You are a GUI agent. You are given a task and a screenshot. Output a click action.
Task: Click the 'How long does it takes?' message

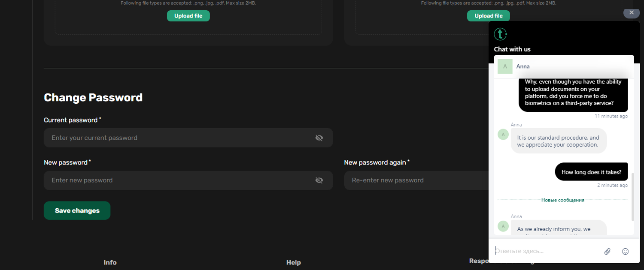(591, 172)
